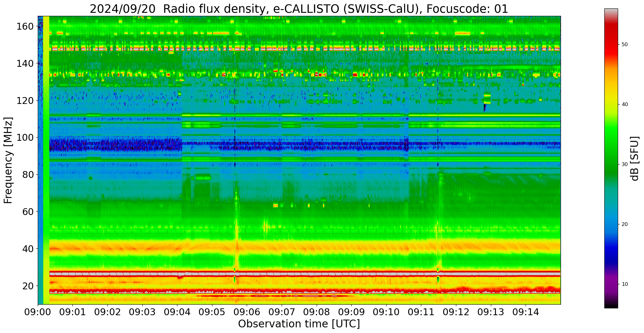
Task: Click the 09:00 time tick label
Action: click(x=38, y=312)
